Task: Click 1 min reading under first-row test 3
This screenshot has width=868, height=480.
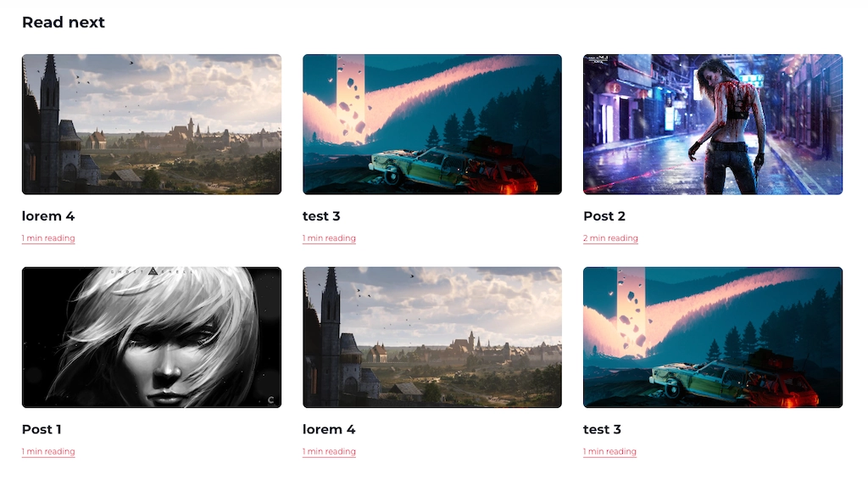Action: click(329, 238)
